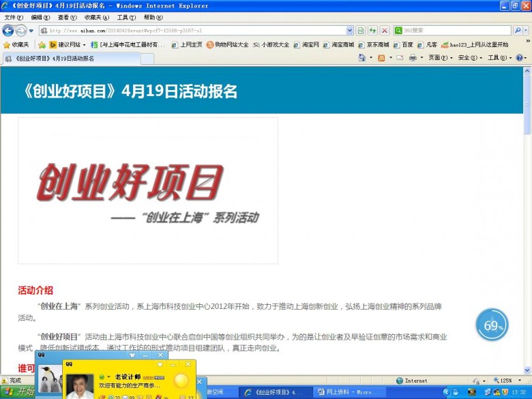Viewport: 532px width, 399px height.
Task: Click the 69% circular progress indicator
Action: tap(492, 325)
